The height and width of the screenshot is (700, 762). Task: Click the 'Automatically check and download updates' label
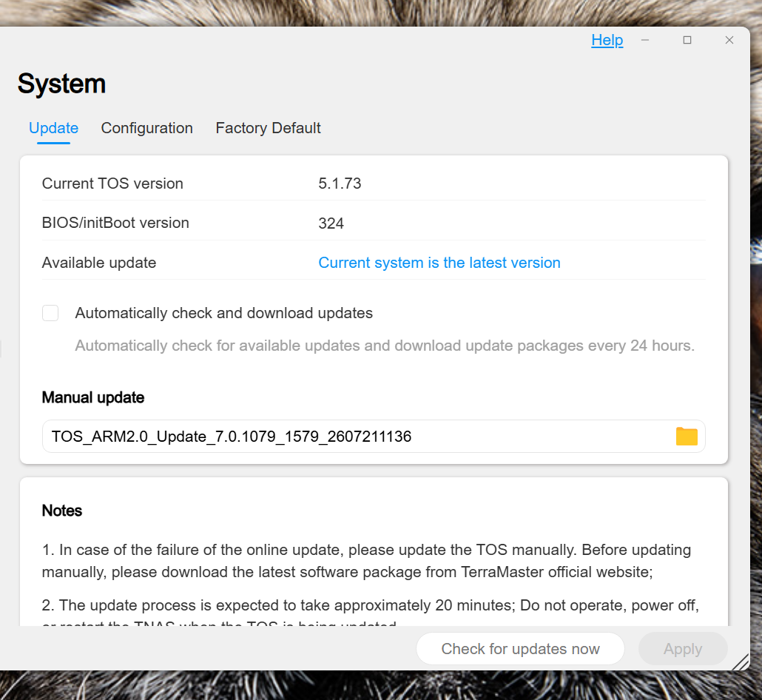coord(224,313)
